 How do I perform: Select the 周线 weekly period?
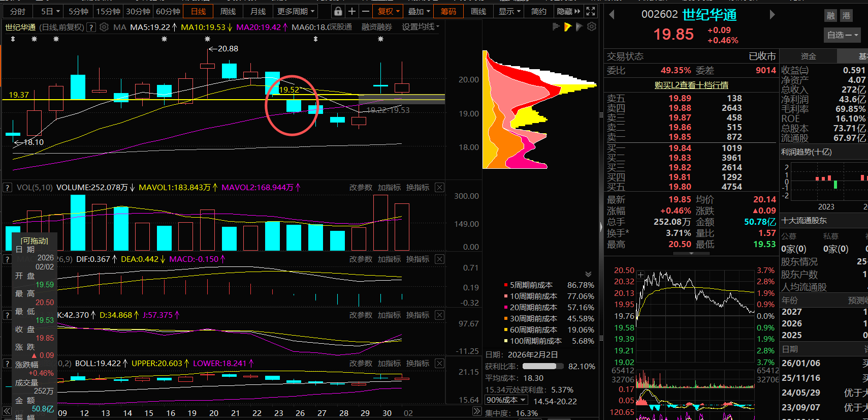tap(228, 11)
